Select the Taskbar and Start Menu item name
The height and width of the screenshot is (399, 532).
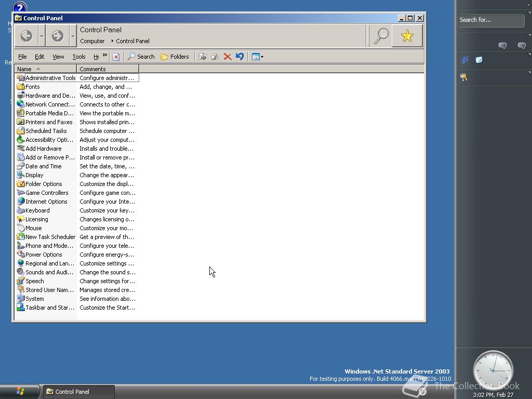pyautogui.click(x=49, y=308)
